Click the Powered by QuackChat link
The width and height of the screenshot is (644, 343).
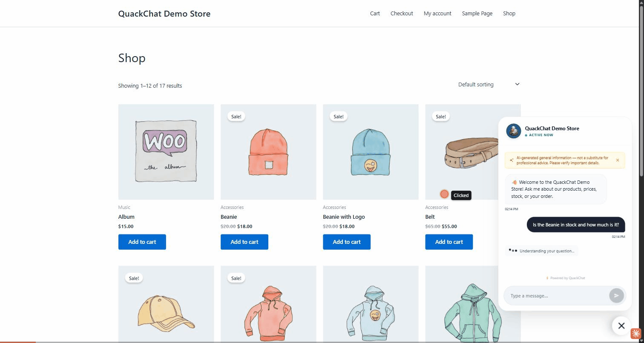point(565,278)
